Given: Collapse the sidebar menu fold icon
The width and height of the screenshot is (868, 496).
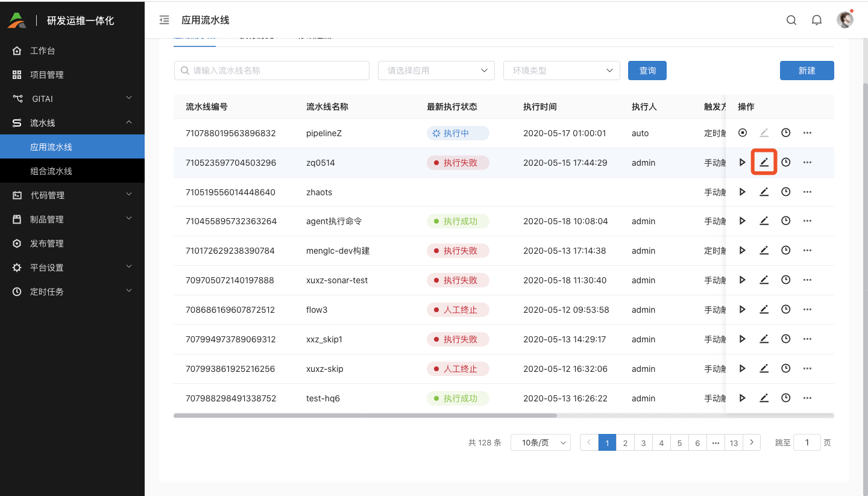Looking at the screenshot, I should [164, 20].
